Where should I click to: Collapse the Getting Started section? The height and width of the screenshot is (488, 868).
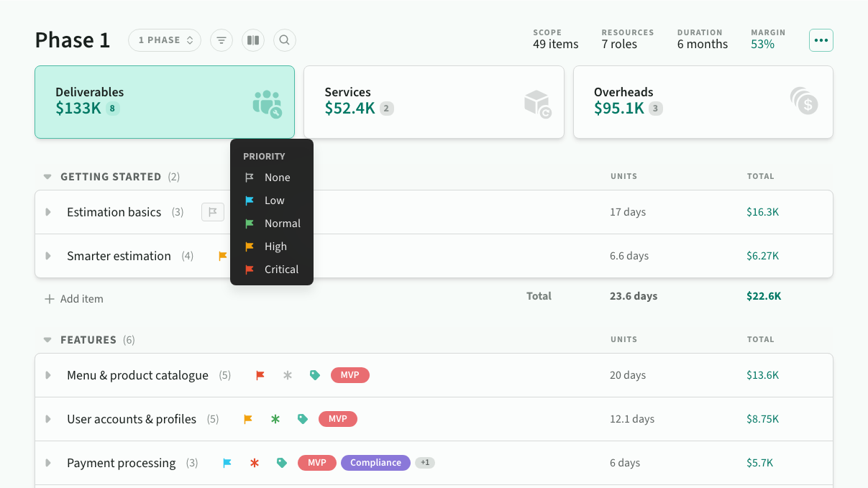(47, 177)
